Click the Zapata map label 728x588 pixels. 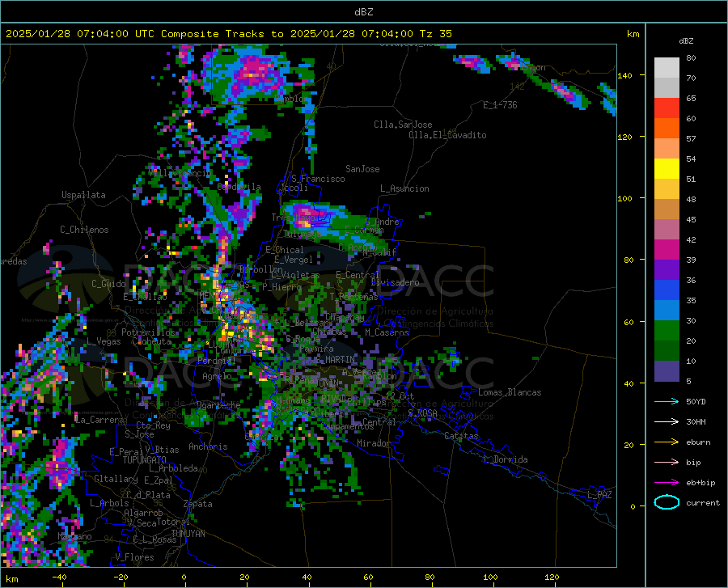(x=198, y=504)
